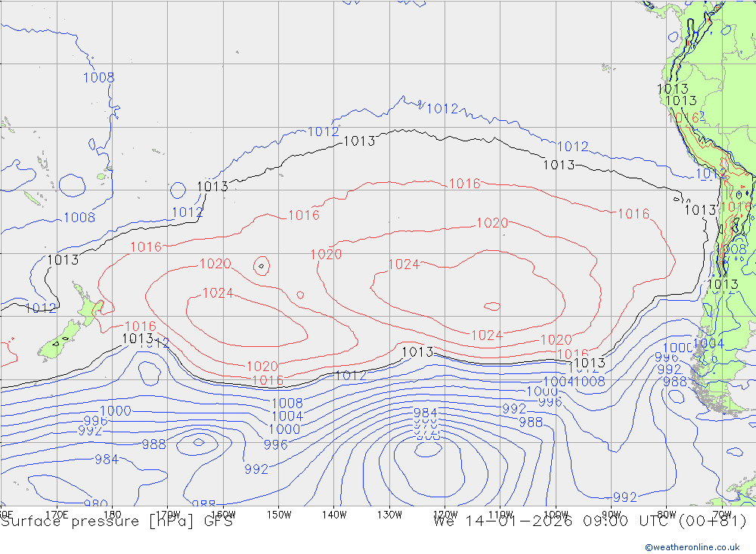
Task: Click the "Surface pressure [hPa] GFS" title text
Action: point(117,522)
